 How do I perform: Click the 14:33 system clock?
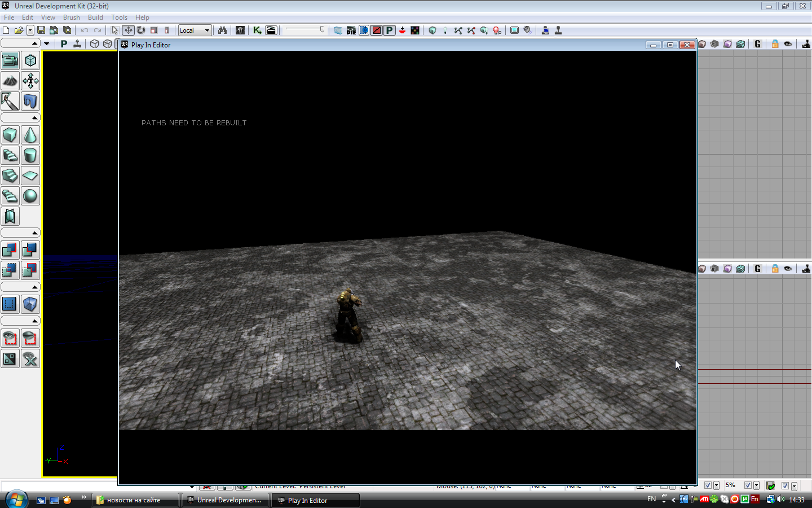click(797, 500)
